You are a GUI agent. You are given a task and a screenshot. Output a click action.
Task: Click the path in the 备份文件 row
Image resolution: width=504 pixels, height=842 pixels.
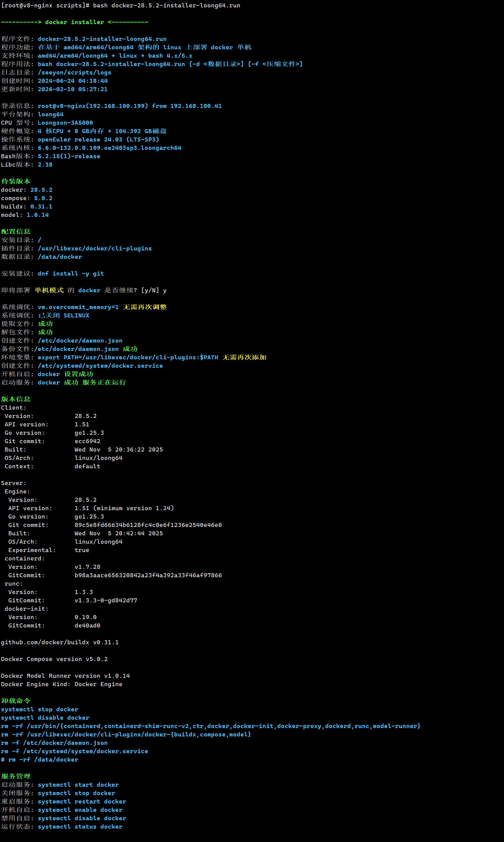coord(76,349)
